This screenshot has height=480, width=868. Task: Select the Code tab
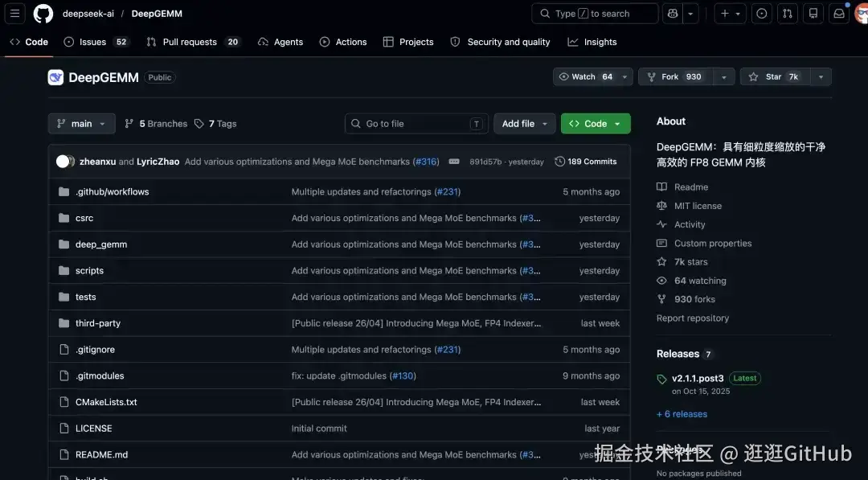29,42
